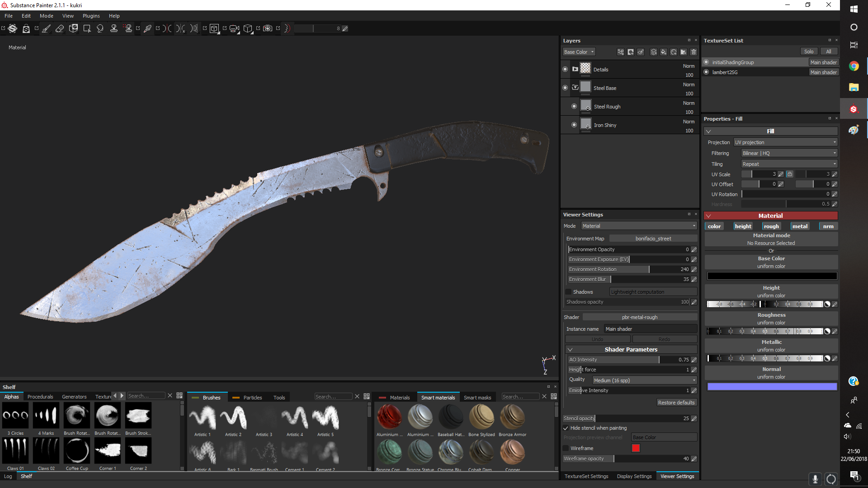Open the viewer Mode dropdown (Material)
This screenshot has height=488, width=868.
[x=639, y=226]
